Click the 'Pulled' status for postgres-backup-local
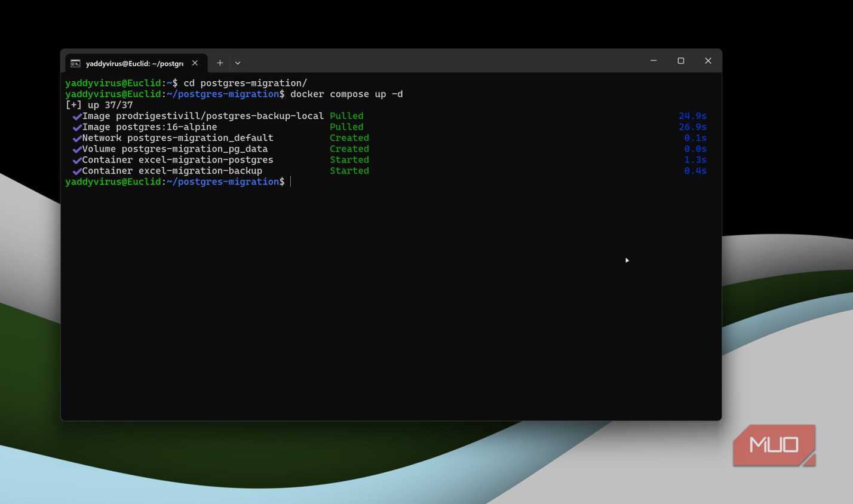The image size is (853, 504). 346,116
